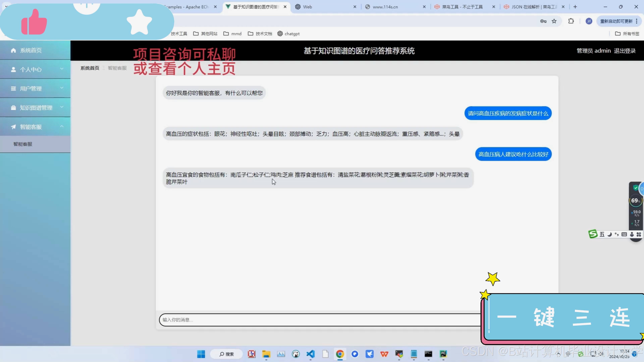Viewport: 644px width, 362px height.
Task: Click the 高血压的症状包括 answer bubble
Action: click(313, 134)
